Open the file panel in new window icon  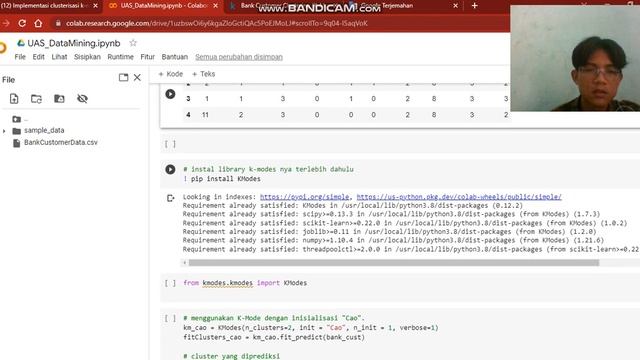pyautogui.click(x=123, y=78)
